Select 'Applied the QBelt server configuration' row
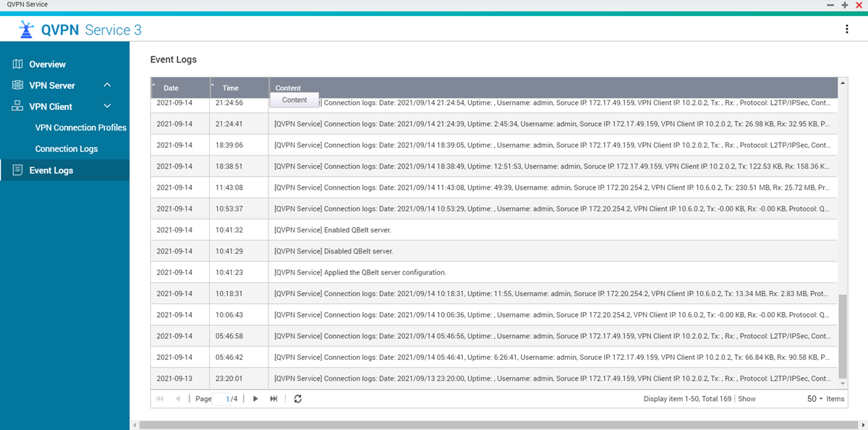 [494, 272]
